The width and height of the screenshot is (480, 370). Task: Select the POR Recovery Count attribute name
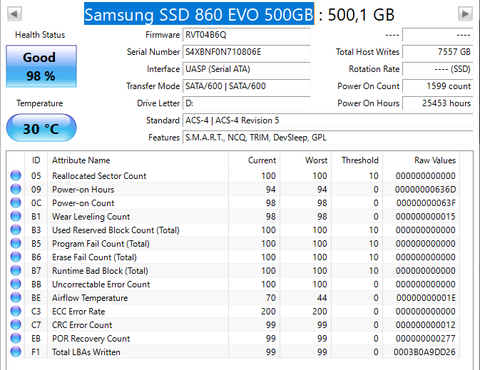91,339
